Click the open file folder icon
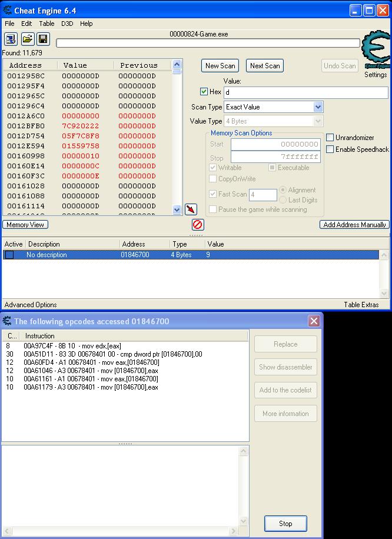392x539 pixels. coord(27,39)
